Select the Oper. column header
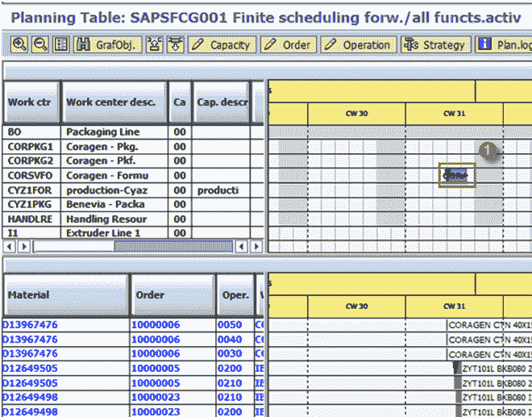Image resolution: width=532 pixels, height=417 pixels. tap(235, 294)
